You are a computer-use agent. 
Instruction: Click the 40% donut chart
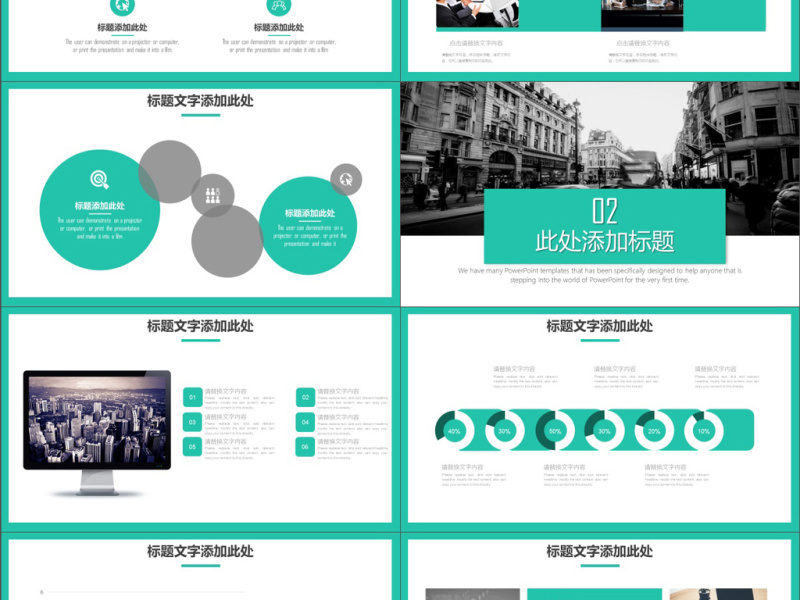(x=454, y=431)
